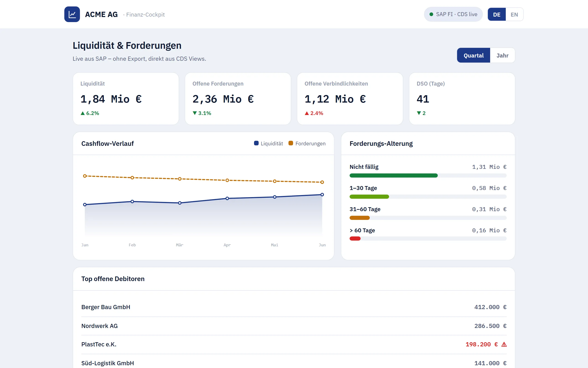Click the 0,31 Mio € aging value
588x368 pixels.
[489, 209]
